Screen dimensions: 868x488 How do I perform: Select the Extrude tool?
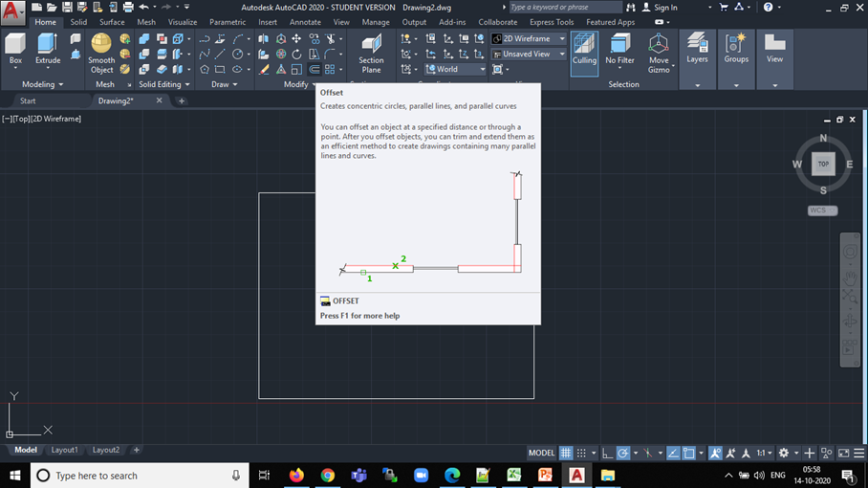click(x=48, y=50)
